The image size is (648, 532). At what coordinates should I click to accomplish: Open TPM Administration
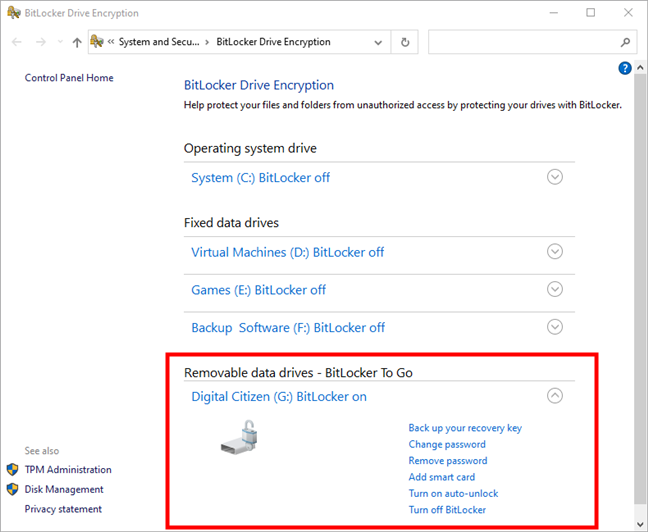pos(68,470)
